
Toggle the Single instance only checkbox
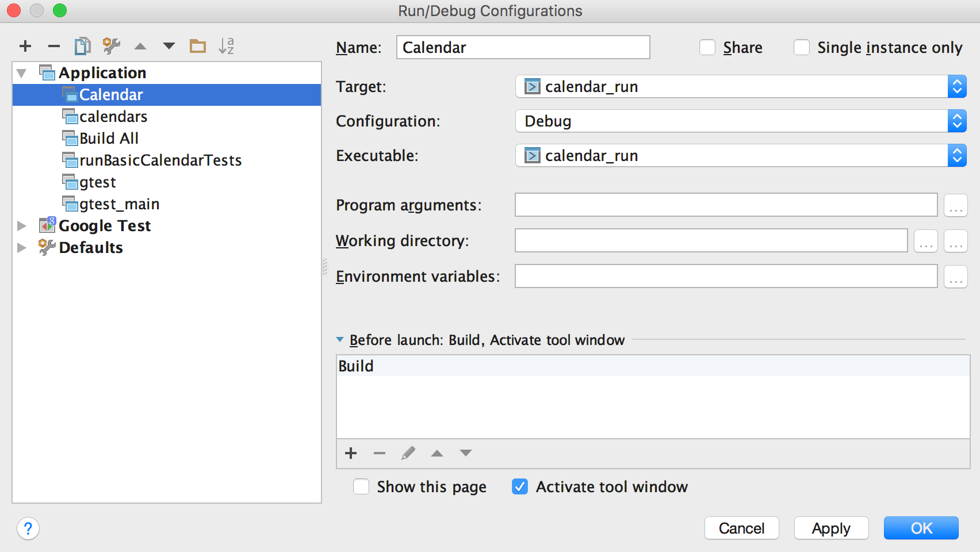click(802, 47)
